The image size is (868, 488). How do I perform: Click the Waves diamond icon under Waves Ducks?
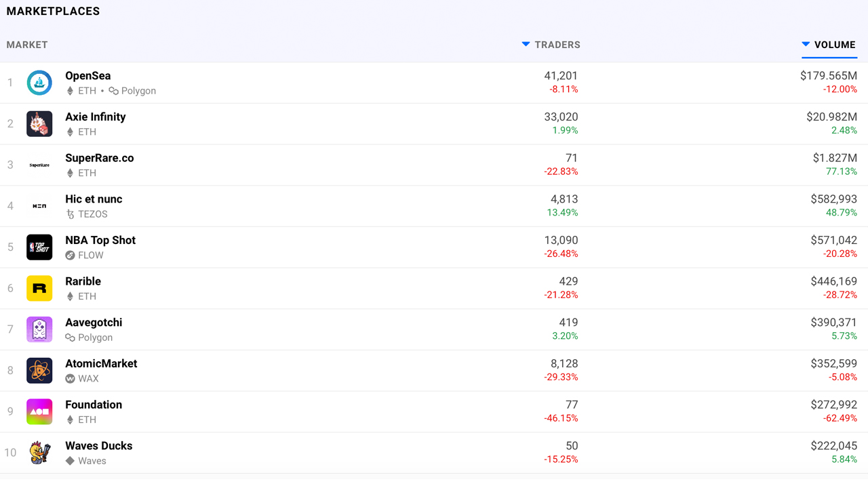pos(70,461)
